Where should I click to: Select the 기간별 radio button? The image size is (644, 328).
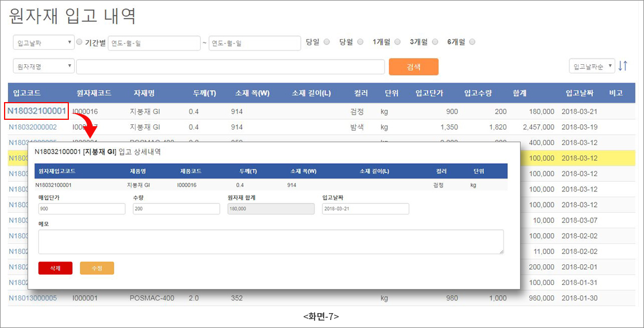pos(80,42)
